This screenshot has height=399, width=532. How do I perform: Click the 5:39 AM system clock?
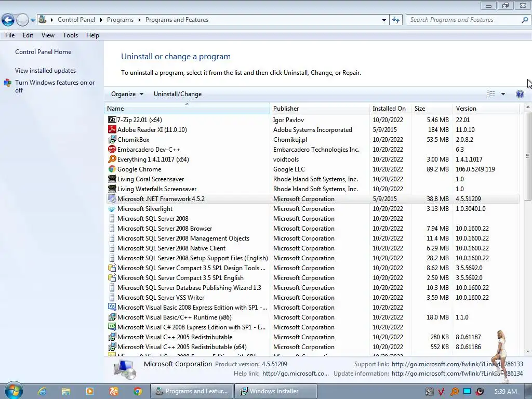point(506,392)
